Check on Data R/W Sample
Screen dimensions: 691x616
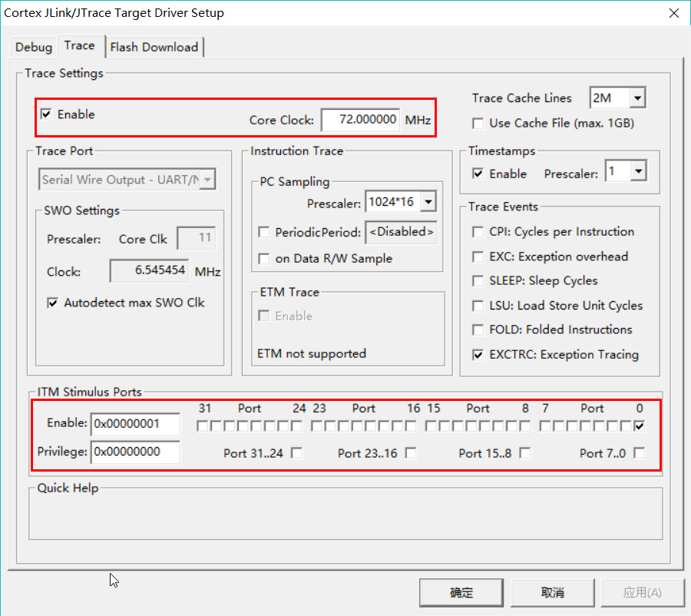coord(264,259)
